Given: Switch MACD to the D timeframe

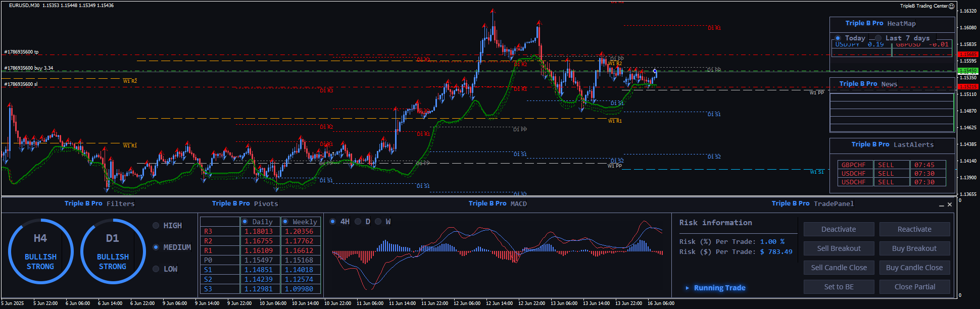Looking at the screenshot, I should click(358, 222).
